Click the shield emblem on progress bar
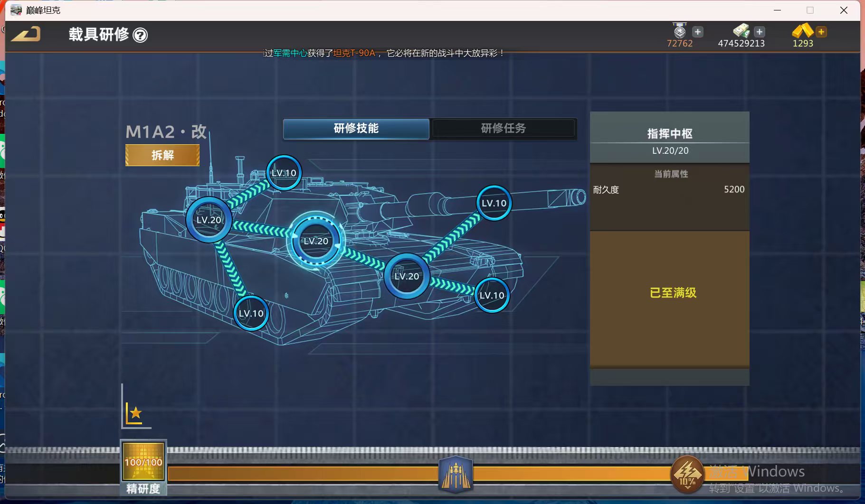 pyautogui.click(x=456, y=474)
